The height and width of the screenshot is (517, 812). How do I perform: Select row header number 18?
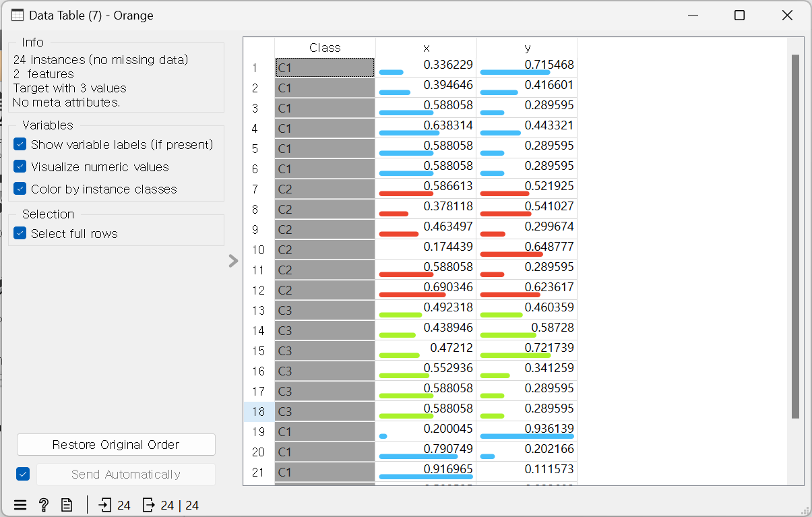(x=259, y=412)
